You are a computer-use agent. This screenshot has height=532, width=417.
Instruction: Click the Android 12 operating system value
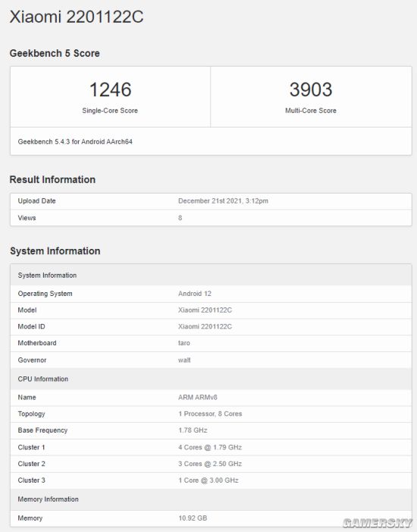click(x=195, y=294)
